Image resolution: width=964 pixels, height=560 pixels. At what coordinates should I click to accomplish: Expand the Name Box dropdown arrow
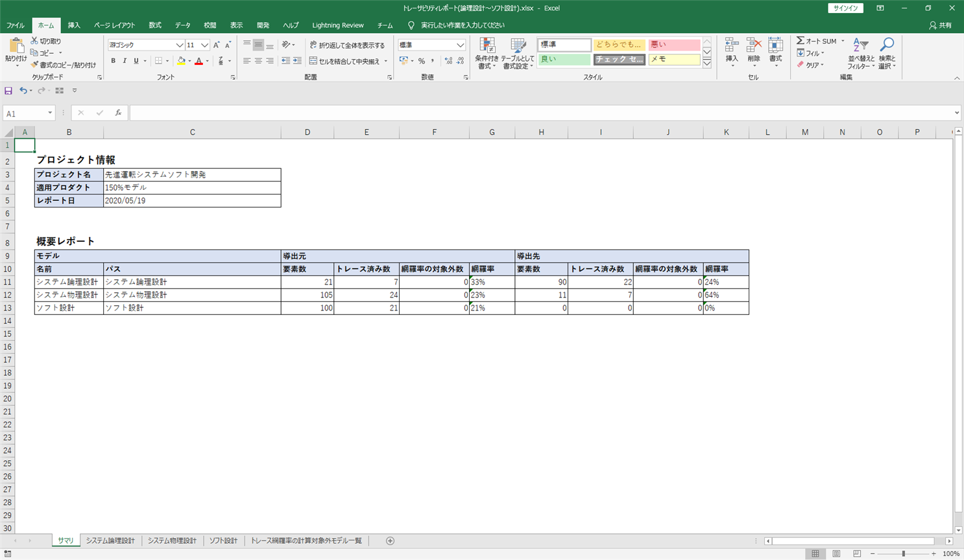(x=50, y=113)
